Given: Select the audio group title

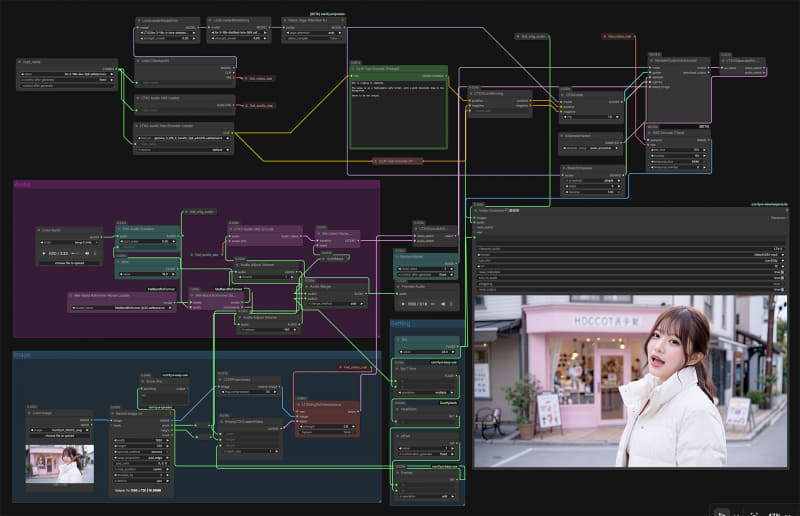Looking at the screenshot, I should pyautogui.click(x=22, y=184).
